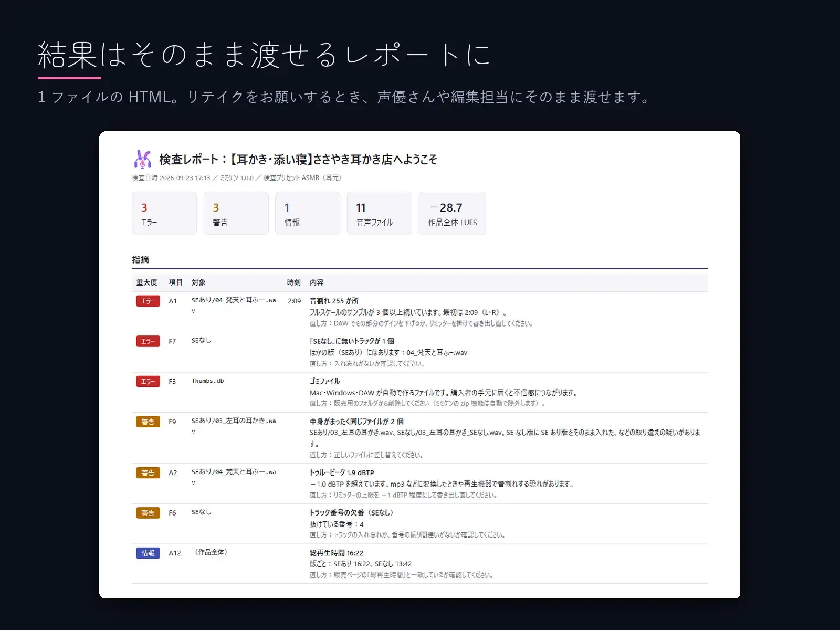Select the 3 警告 summary card
The image size is (840, 630).
coord(236,213)
